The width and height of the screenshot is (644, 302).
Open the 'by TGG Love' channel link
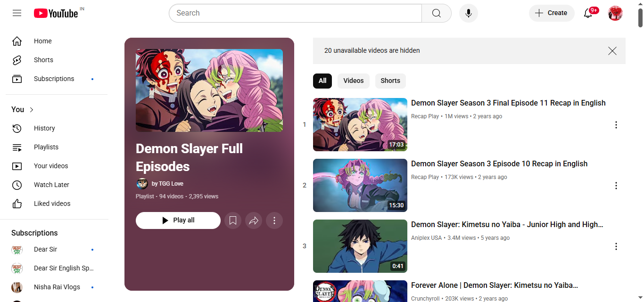pos(167,184)
